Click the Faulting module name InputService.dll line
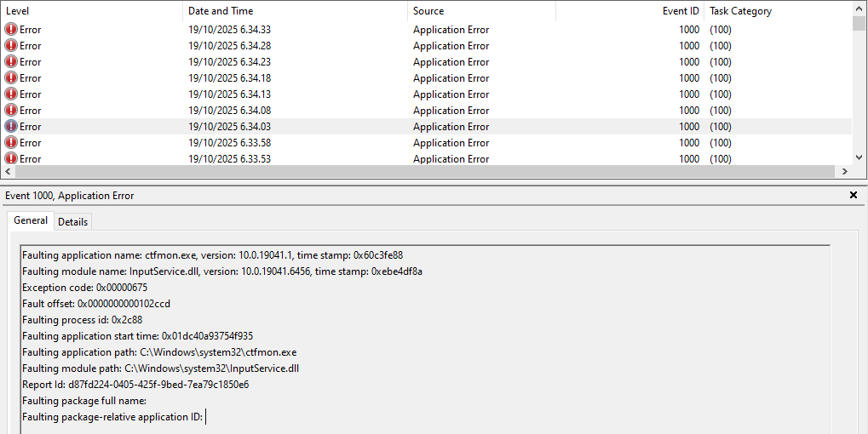Viewport: 868px width, 434px height. pos(222,271)
